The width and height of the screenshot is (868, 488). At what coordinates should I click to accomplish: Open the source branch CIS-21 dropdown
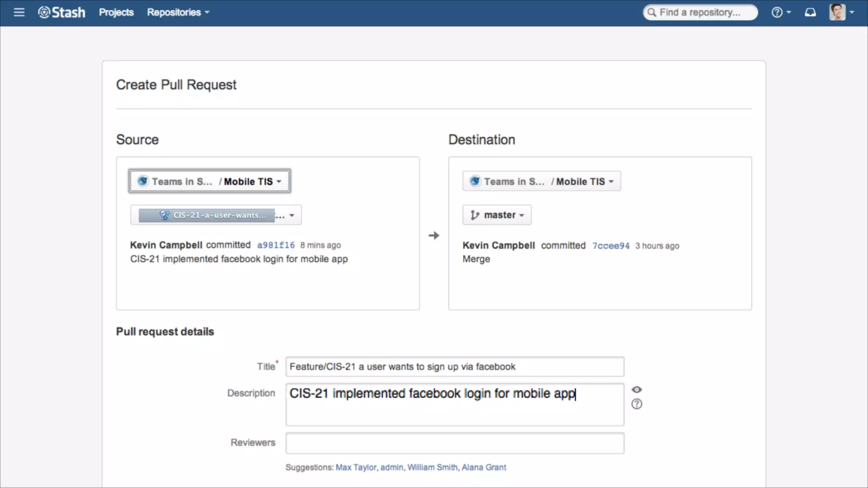pos(216,215)
